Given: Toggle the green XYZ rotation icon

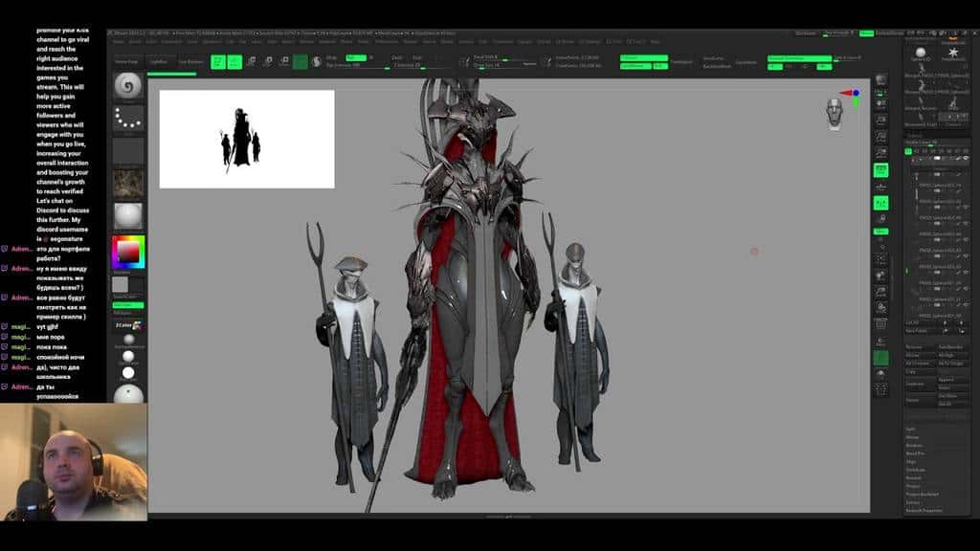Looking at the screenshot, I should [x=880, y=231].
